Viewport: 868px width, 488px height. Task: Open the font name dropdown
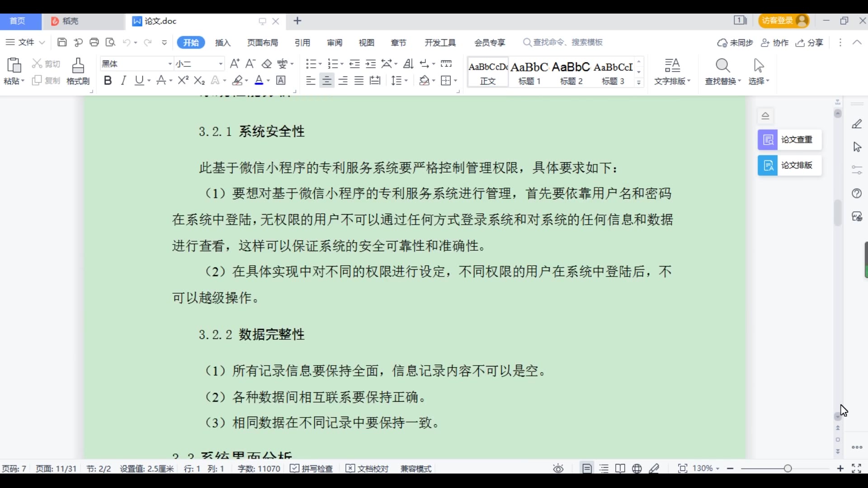(170, 64)
